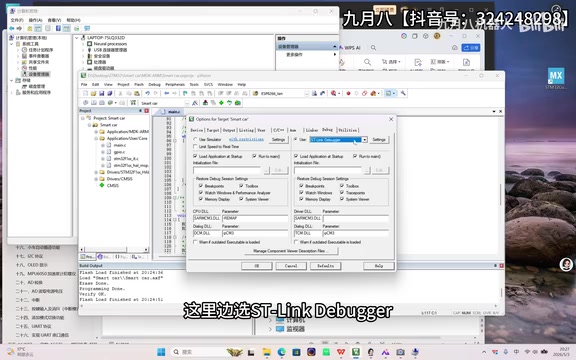Click the OK button

coord(257,266)
